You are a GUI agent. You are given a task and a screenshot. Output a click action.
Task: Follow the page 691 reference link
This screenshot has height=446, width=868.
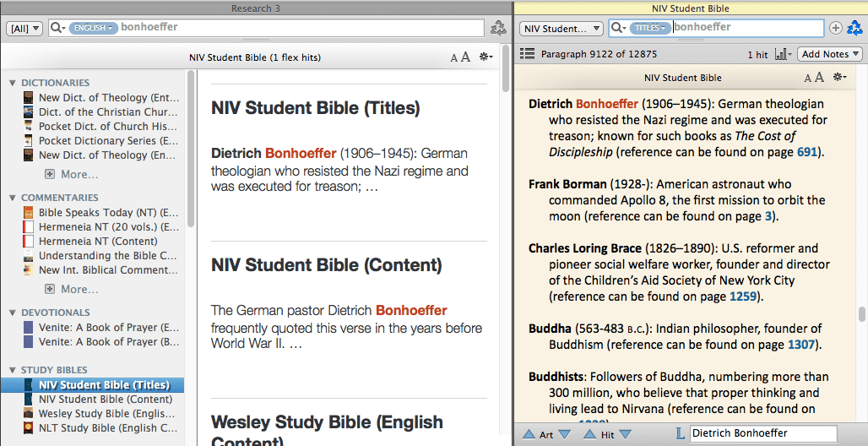(806, 152)
